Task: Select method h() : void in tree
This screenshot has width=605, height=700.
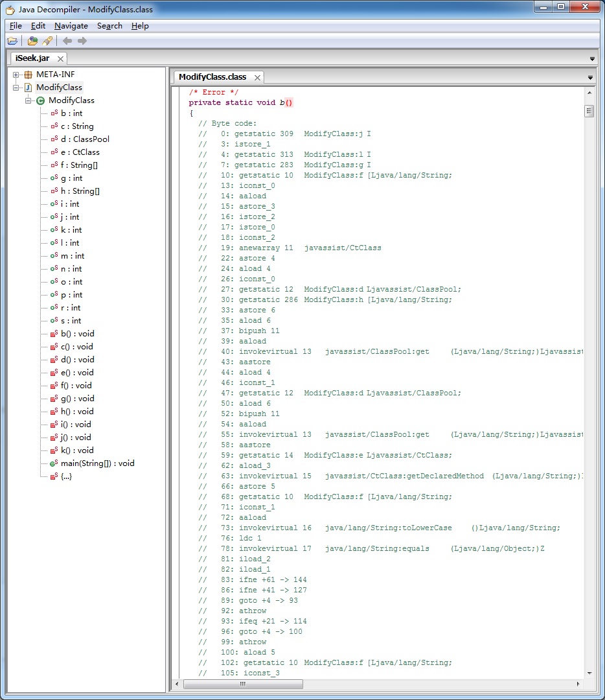Action: pyautogui.click(x=77, y=411)
